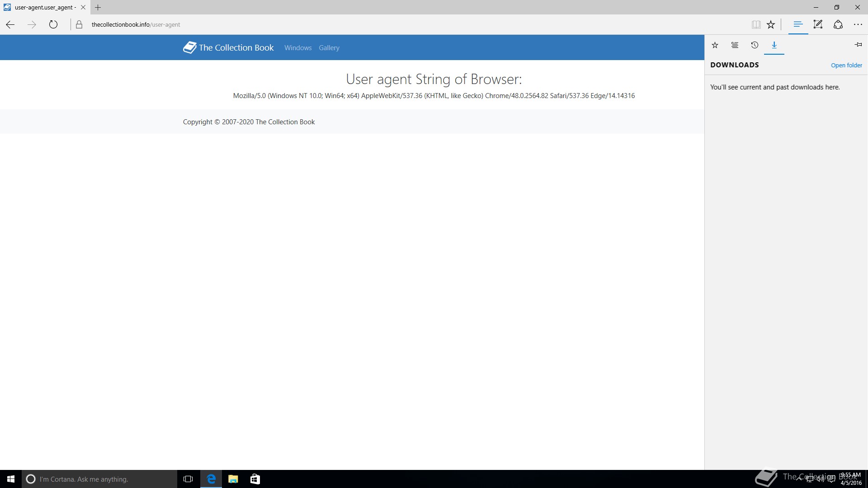
Task: Switch to Favorites tab in Hub
Action: pos(715,45)
